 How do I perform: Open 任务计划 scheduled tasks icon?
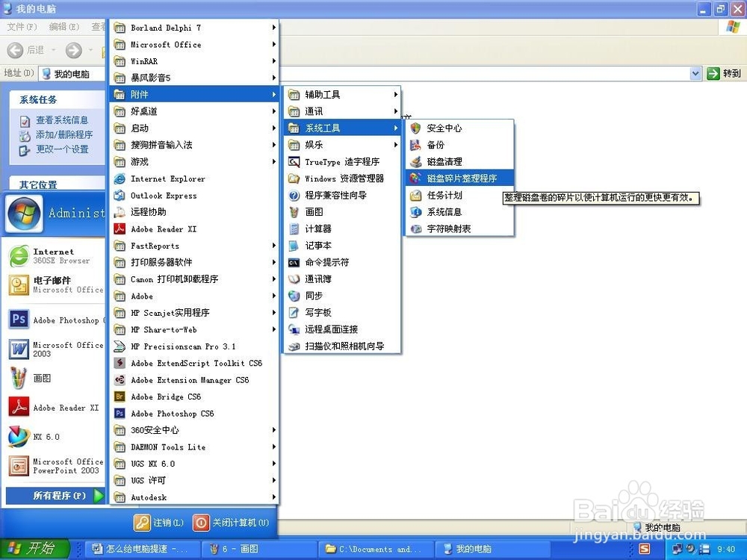[x=416, y=195]
